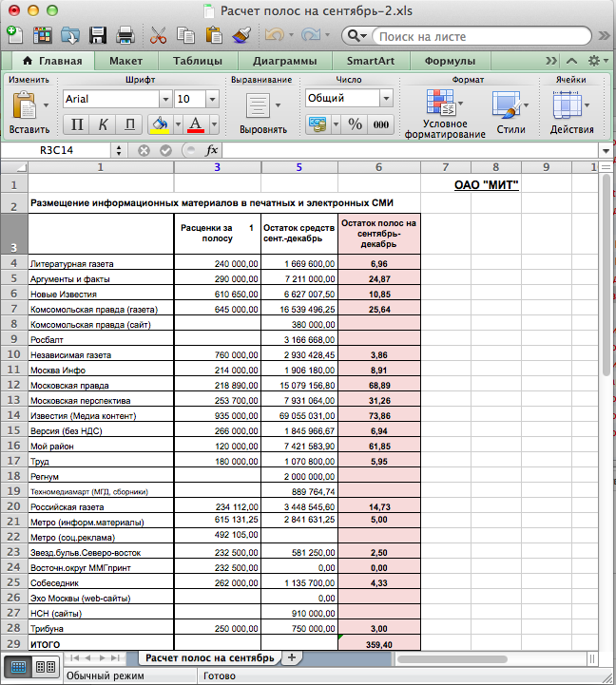The width and height of the screenshot is (616, 685).
Task: Open Условное форматирование conditional formatting
Action: pyautogui.click(x=441, y=104)
